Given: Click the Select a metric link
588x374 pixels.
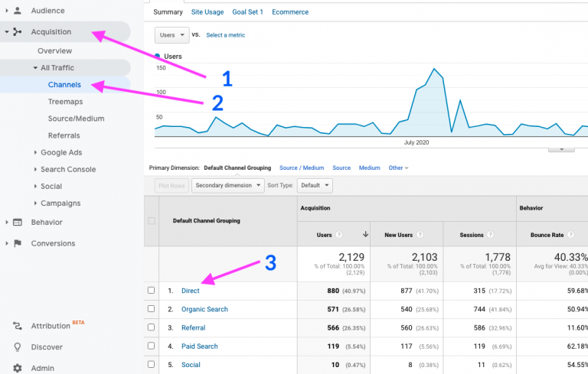Looking at the screenshot, I should [225, 35].
